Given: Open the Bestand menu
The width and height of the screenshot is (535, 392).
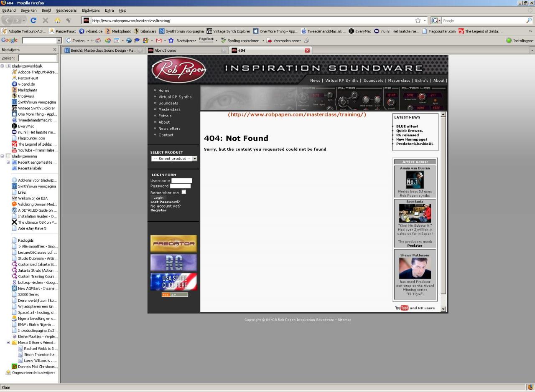Looking at the screenshot, I should tap(9, 10).
